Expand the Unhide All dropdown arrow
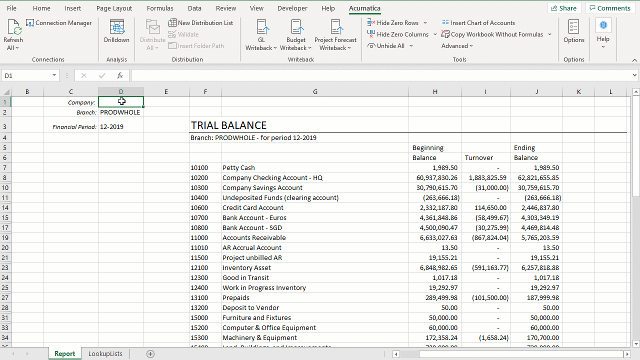Screen dimensions: 640x360 [x=411, y=46]
